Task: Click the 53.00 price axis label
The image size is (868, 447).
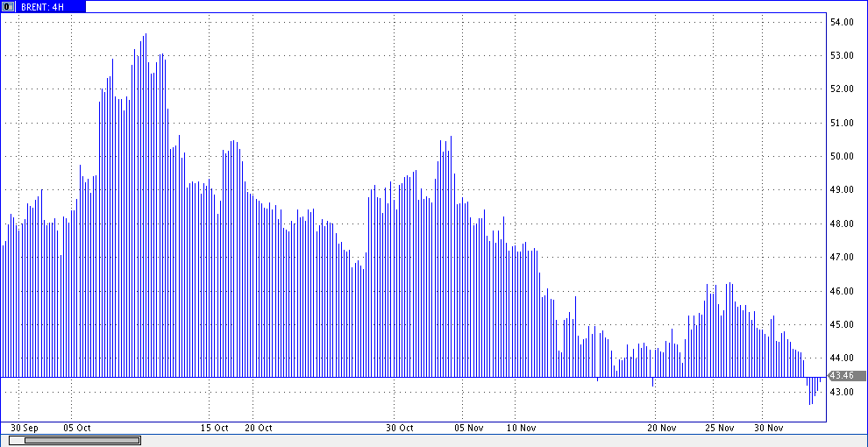Action: tap(842, 55)
